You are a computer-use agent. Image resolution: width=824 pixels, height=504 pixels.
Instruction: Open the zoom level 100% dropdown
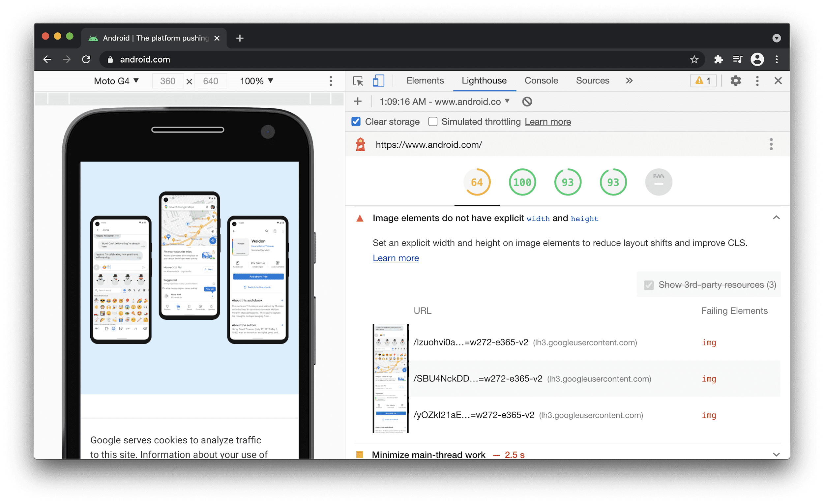click(256, 81)
